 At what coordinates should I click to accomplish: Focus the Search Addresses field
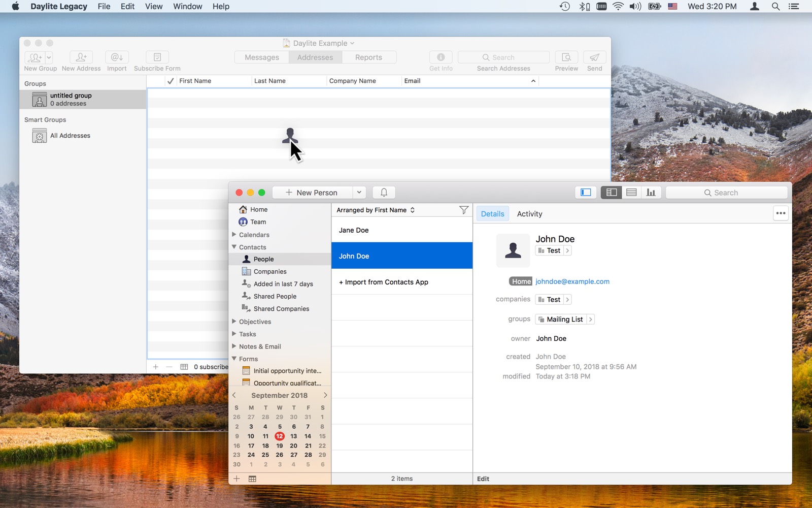(x=503, y=57)
